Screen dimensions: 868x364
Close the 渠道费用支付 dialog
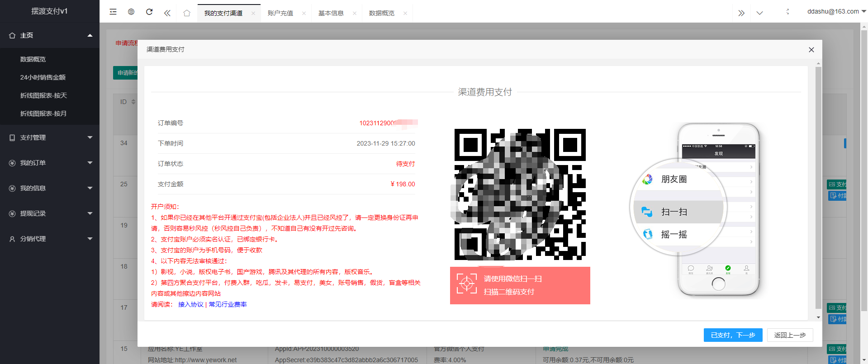pyautogui.click(x=811, y=50)
